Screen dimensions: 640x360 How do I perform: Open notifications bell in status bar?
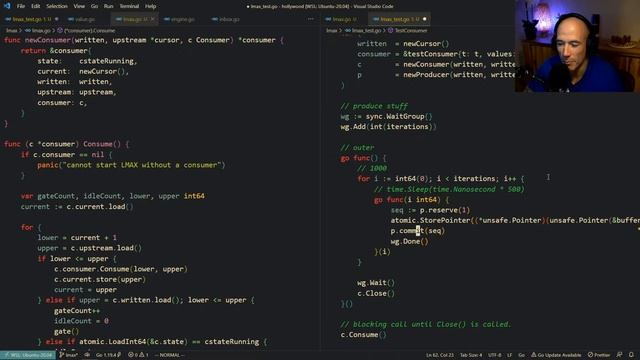coord(631,355)
